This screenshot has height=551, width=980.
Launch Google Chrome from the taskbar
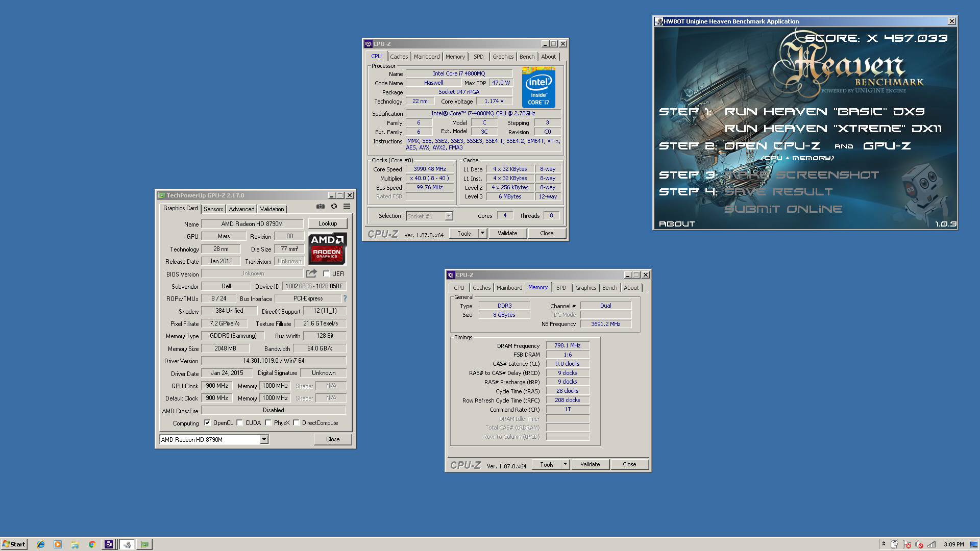point(92,544)
